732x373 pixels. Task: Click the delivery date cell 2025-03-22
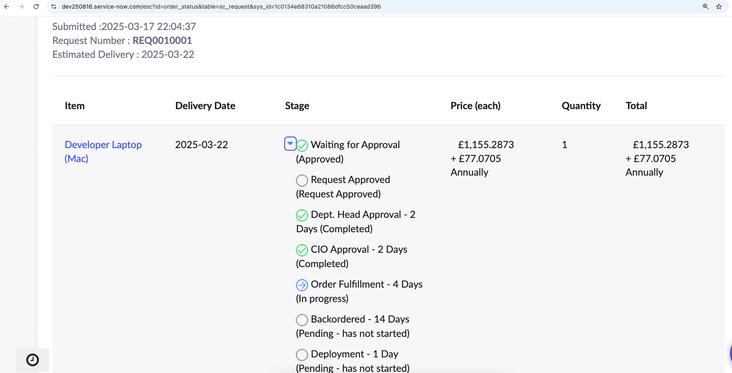(x=202, y=145)
